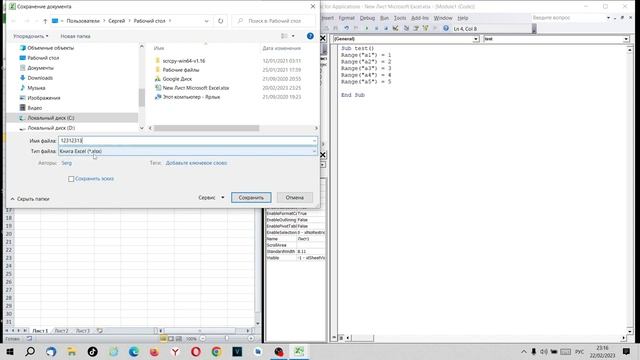
Task: Select the 'Рабочие файлы' folder
Action: (x=181, y=70)
